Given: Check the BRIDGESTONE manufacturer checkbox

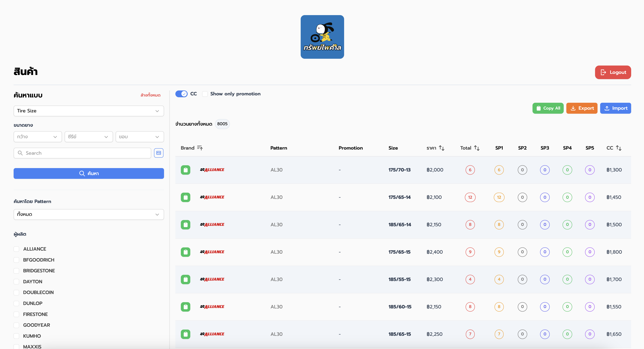Looking at the screenshot, I should [16, 271].
